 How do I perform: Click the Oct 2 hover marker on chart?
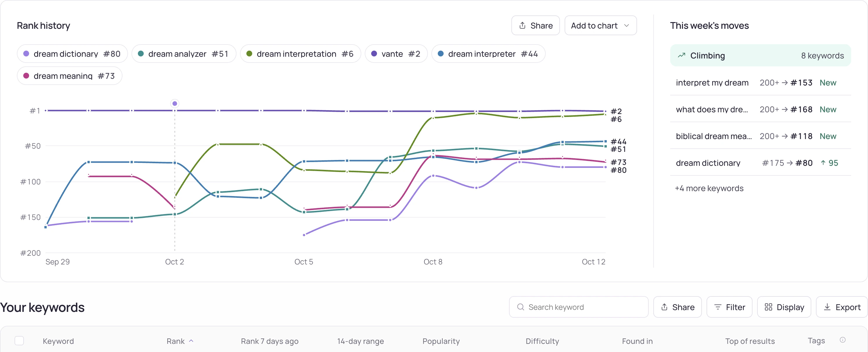click(175, 103)
